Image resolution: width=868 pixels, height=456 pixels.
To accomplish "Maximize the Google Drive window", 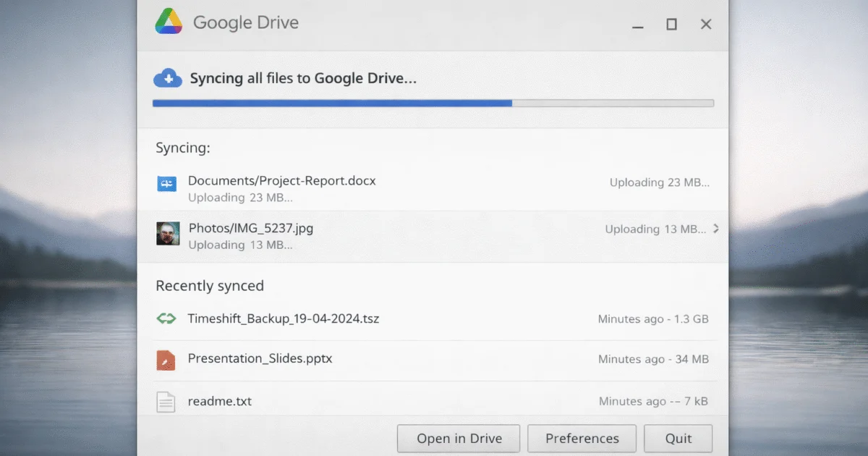I will coord(671,25).
